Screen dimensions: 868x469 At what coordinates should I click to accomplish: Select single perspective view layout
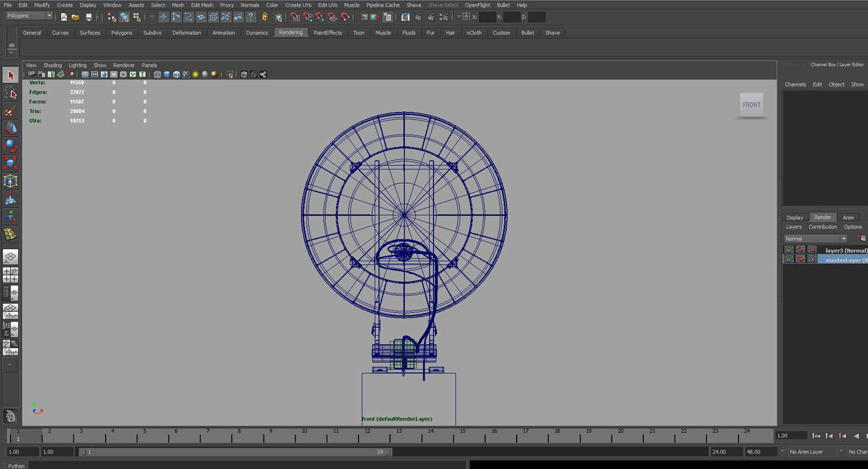click(x=11, y=257)
